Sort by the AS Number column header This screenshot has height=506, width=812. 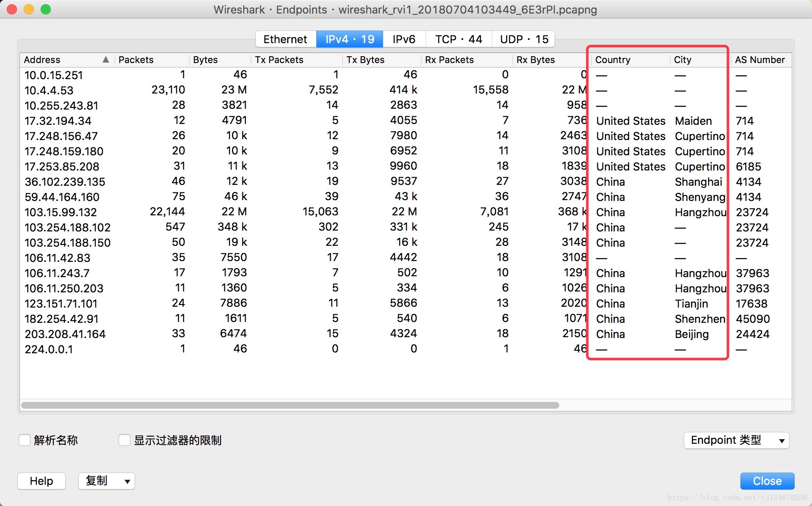[761, 60]
